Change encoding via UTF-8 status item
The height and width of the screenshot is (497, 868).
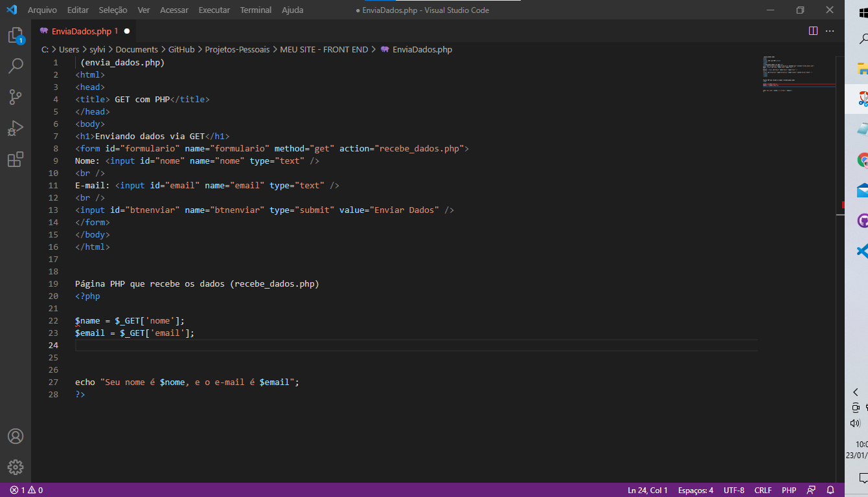(734, 490)
